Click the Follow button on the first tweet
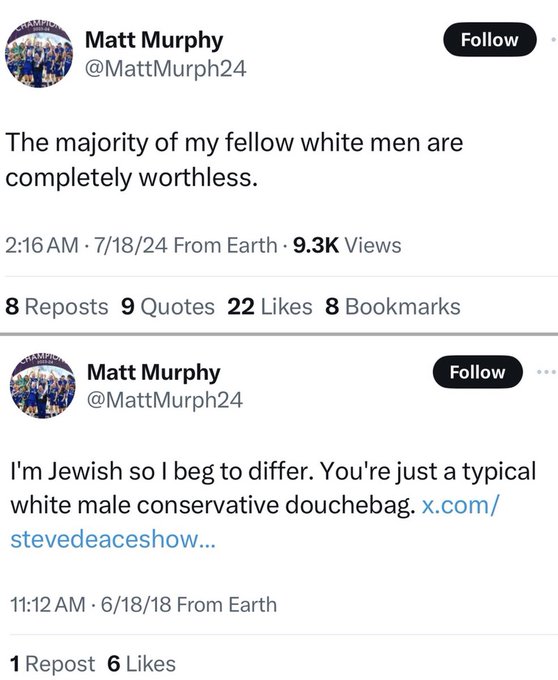 tap(489, 39)
